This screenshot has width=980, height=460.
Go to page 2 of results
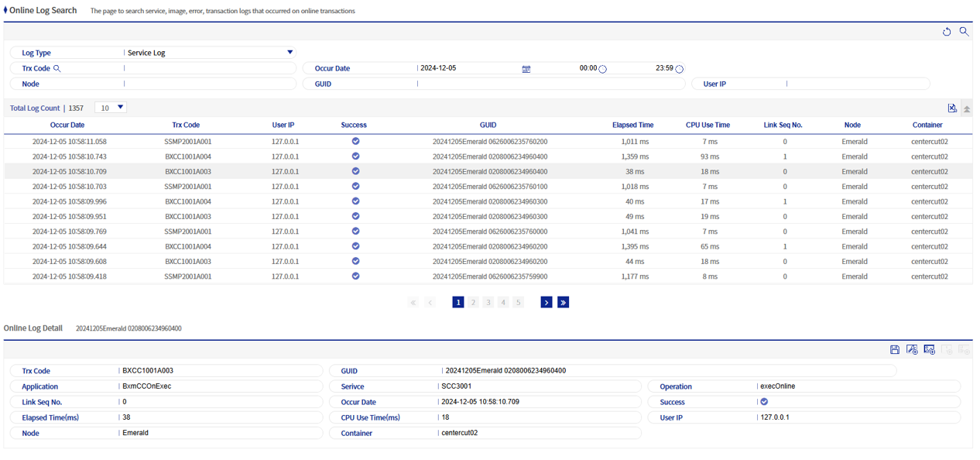pos(473,302)
